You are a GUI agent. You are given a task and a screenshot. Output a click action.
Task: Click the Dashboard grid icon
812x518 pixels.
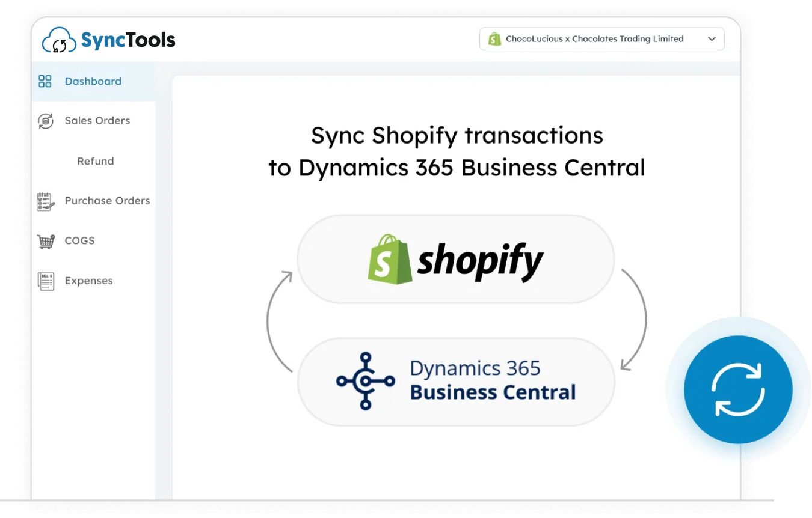coord(45,81)
